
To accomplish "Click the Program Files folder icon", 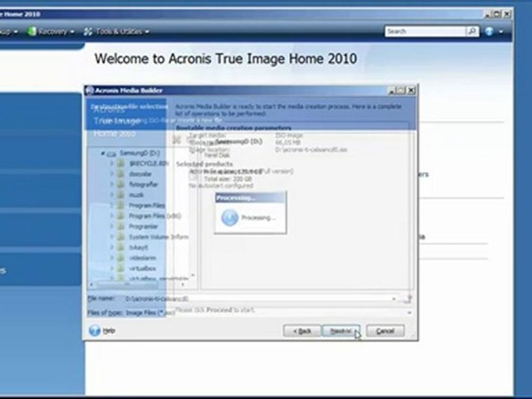I will pyautogui.click(x=121, y=205).
